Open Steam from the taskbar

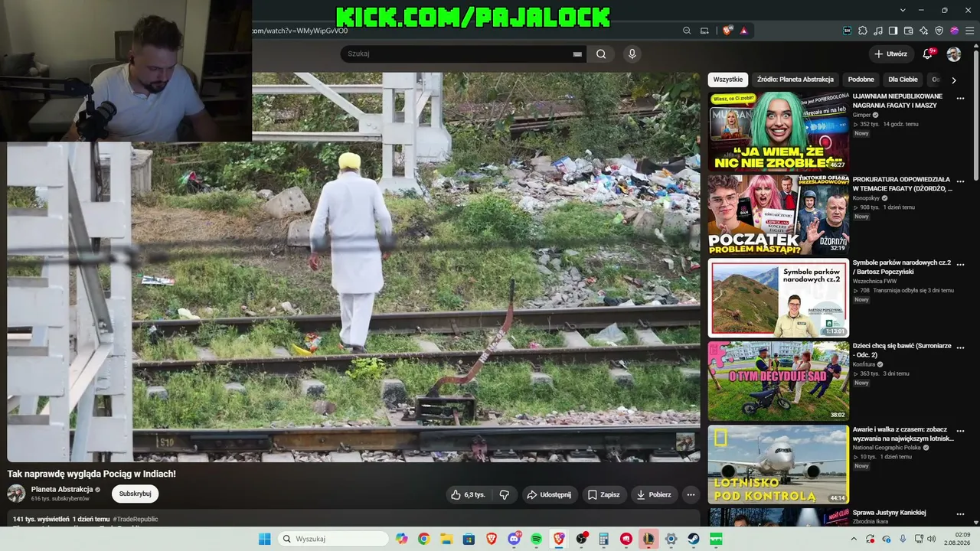tap(694, 539)
